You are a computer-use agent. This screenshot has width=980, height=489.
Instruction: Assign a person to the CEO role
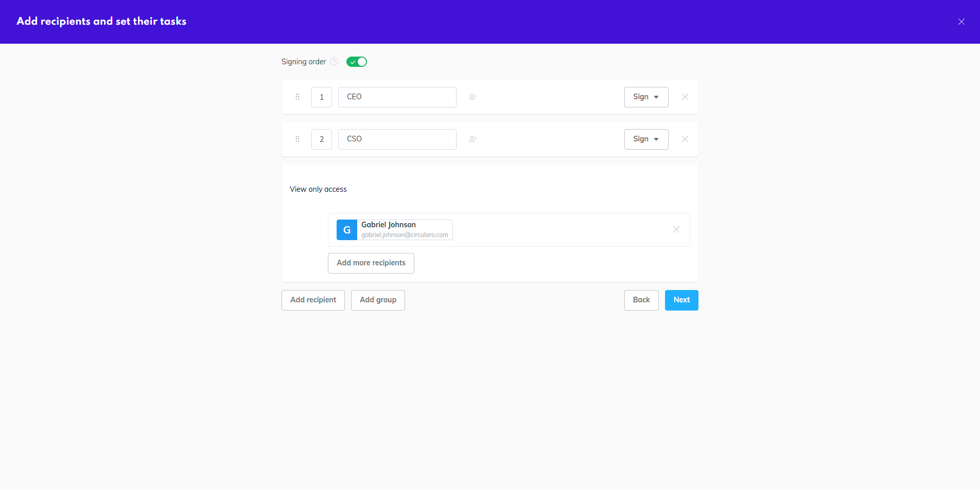472,97
